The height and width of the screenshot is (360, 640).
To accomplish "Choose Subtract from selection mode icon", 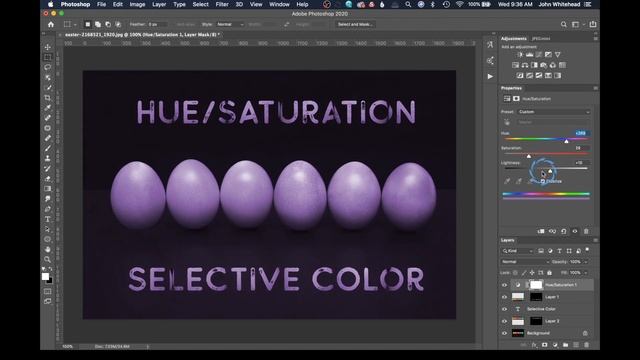I will click(108, 24).
